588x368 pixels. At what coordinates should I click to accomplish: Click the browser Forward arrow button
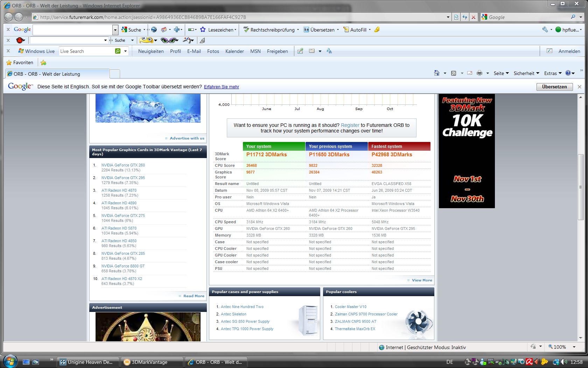coord(19,17)
